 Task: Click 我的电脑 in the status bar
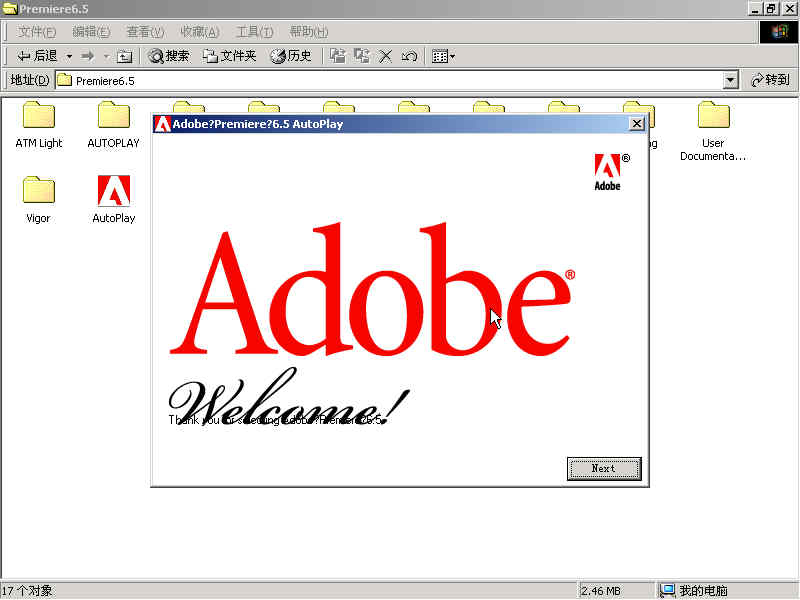(x=693, y=591)
